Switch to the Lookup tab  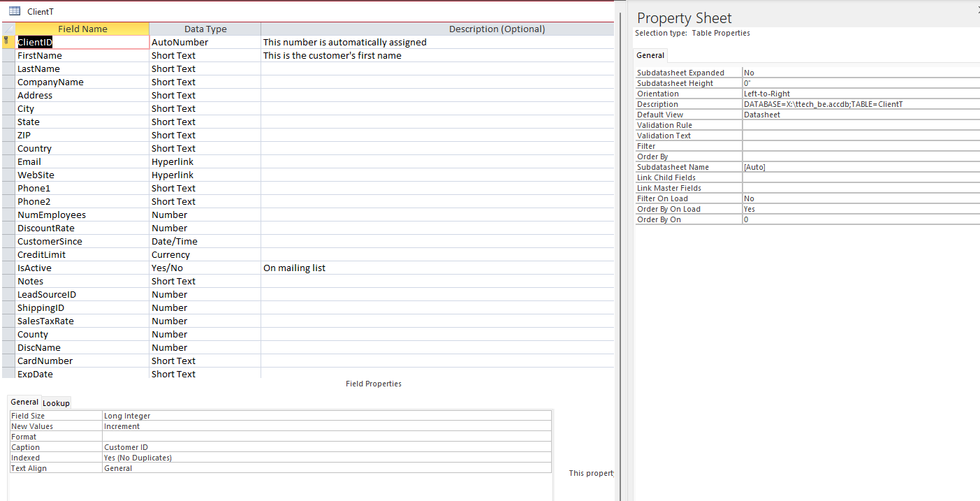[x=56, y=403]
